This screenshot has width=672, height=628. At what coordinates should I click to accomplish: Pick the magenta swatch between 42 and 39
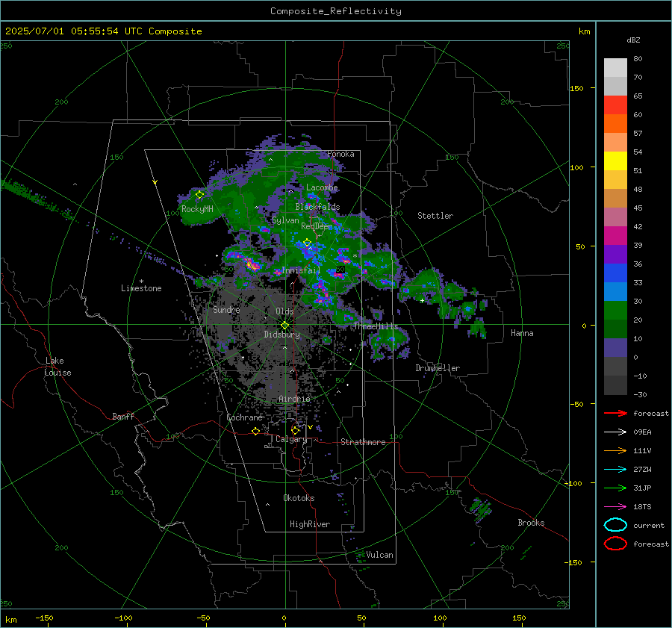tap(615, 236)
